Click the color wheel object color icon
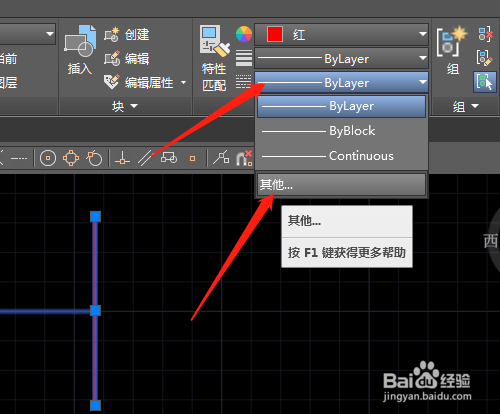 click(x=244, y=34)
